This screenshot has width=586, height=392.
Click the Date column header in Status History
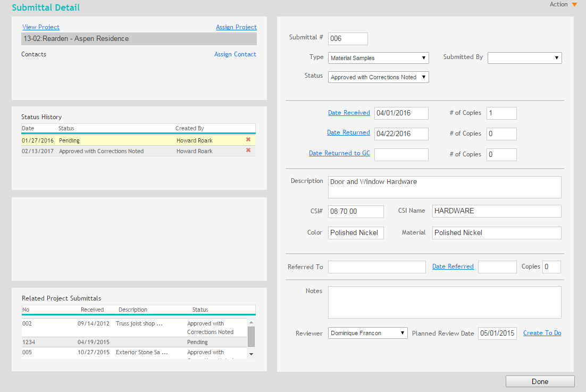[28, 128]
